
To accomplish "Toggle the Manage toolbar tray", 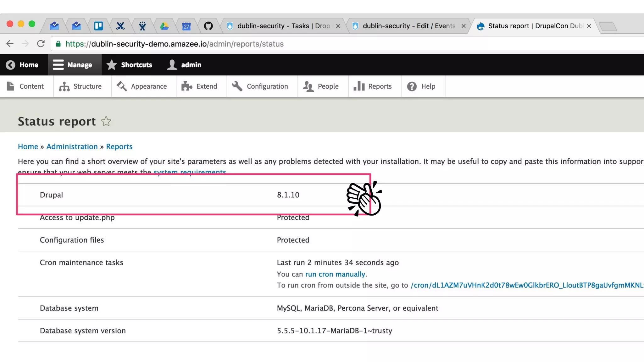I will click(73, 65).
